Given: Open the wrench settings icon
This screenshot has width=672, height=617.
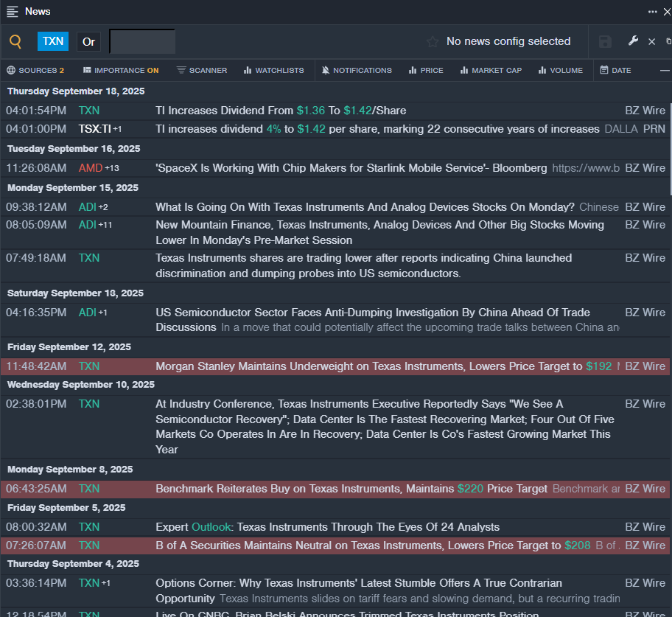Looking at the screenshot, I should point(632,41).
